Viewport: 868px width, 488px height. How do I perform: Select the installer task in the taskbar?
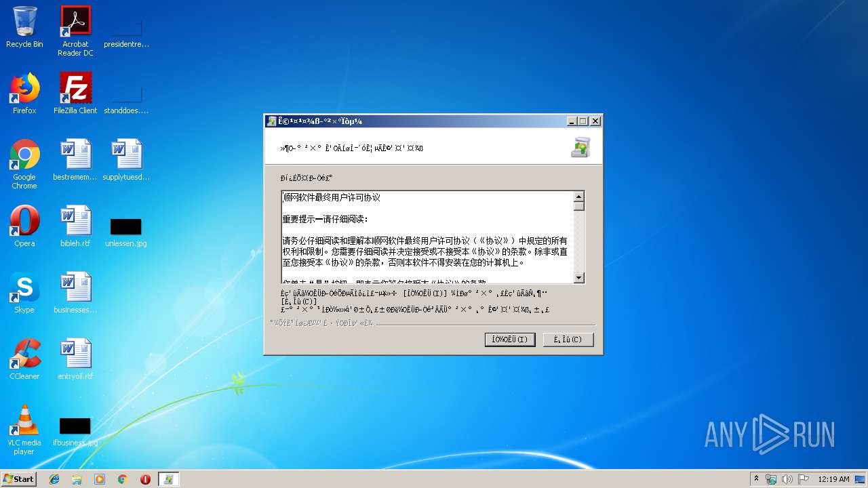(x=169, y=479)
